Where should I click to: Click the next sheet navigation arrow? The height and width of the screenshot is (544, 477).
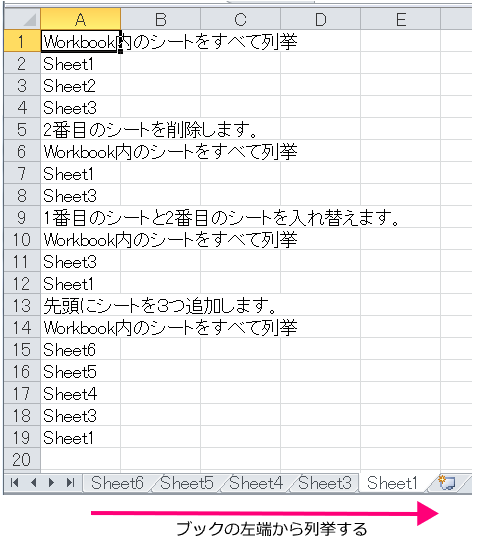52,482
